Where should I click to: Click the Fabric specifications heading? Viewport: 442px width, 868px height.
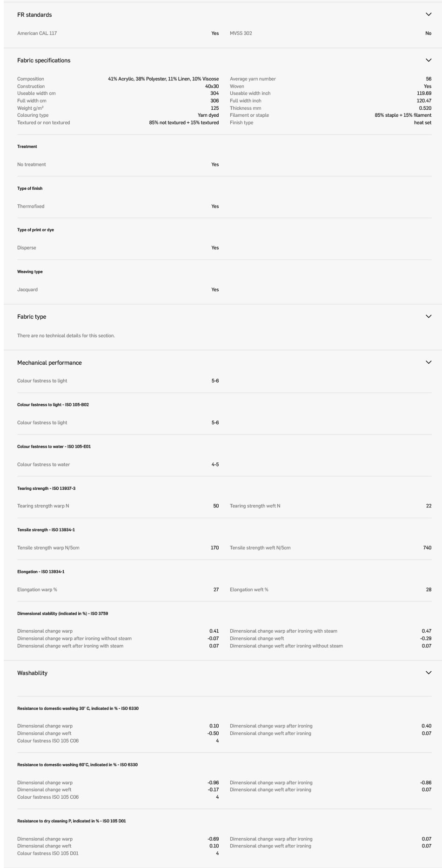44,60
